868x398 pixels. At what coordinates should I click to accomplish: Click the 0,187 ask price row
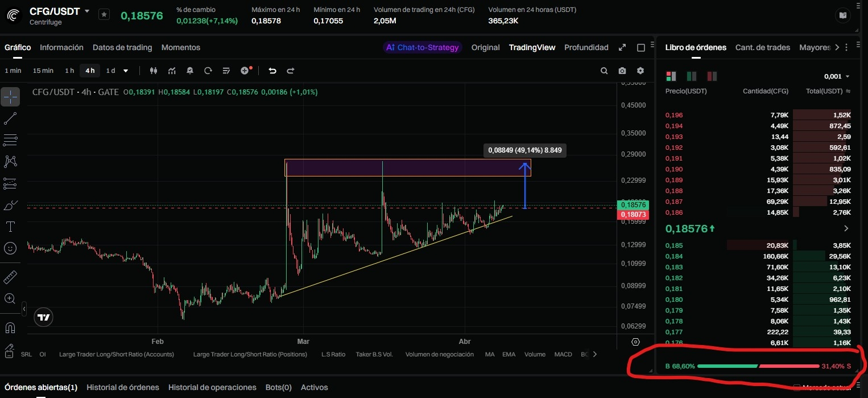(758, 202)
